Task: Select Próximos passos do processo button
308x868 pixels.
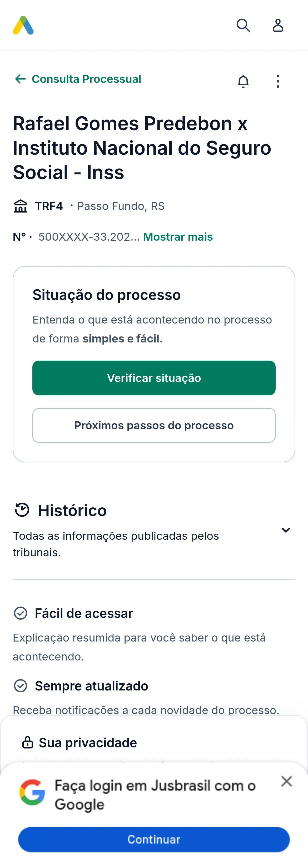Action: coord(154,425)
